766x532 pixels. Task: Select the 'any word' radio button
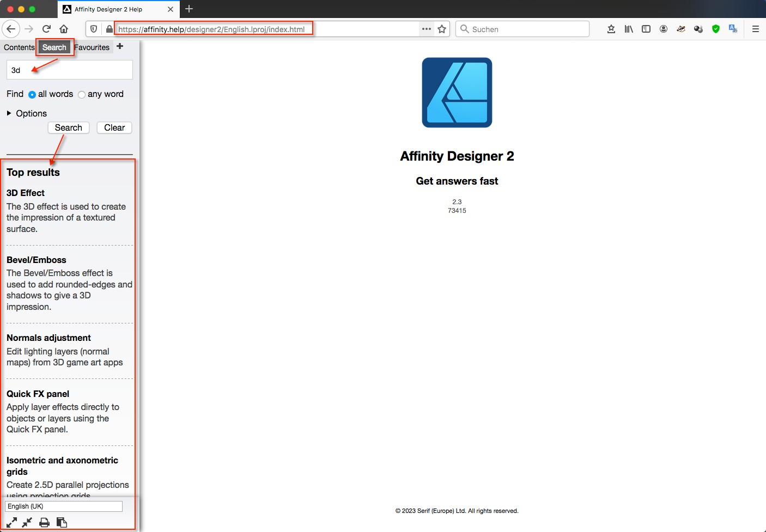[82, 95]
